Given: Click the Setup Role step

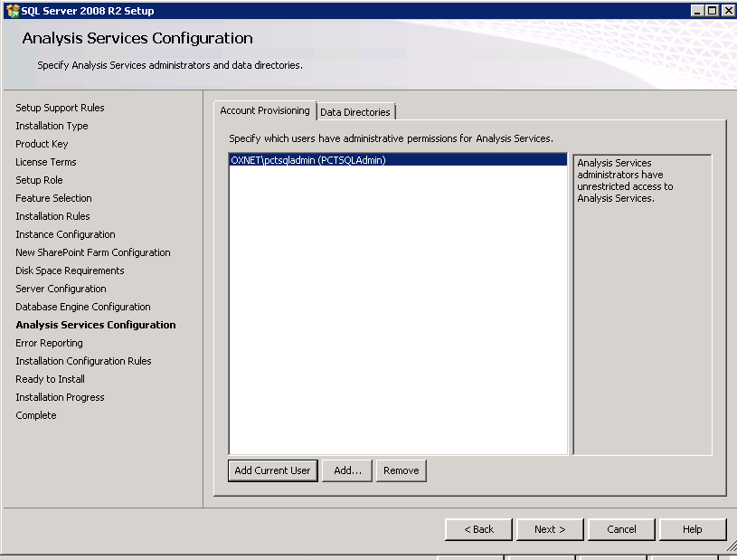Looking at the screenshot, I should pyautogui.click(x=39, y=180).
